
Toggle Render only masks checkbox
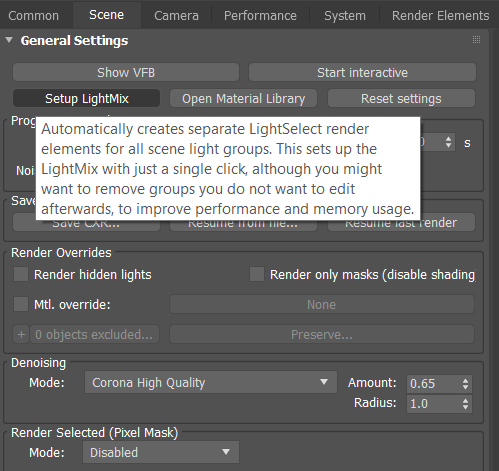tap(257, 275)
